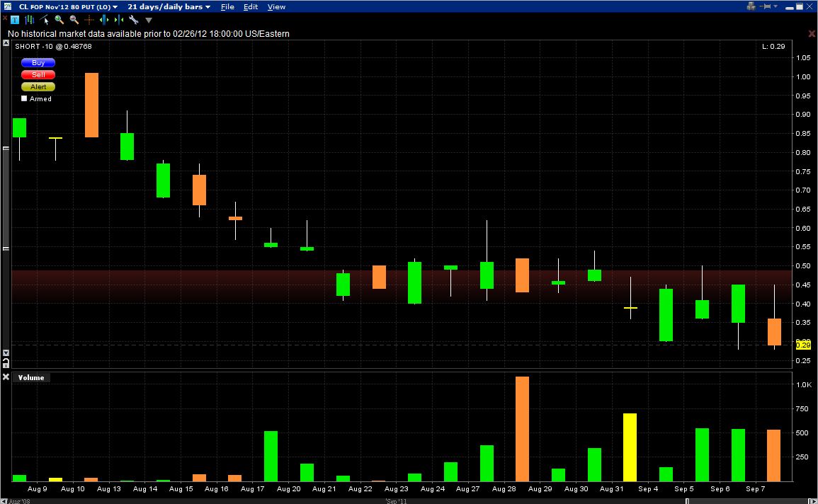Click the small x left of toolbar
818x504 pixels.
pos(5,18)
